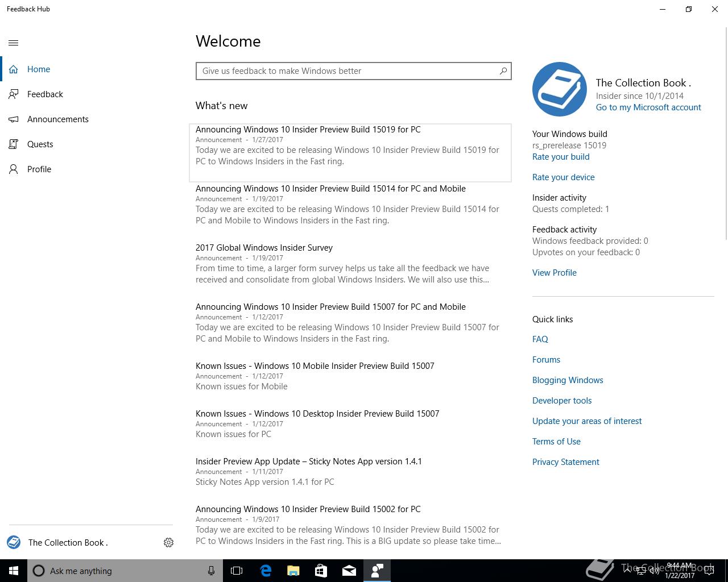
Task: Click the small account avatar in sidebar
Action: coord(14,542)
